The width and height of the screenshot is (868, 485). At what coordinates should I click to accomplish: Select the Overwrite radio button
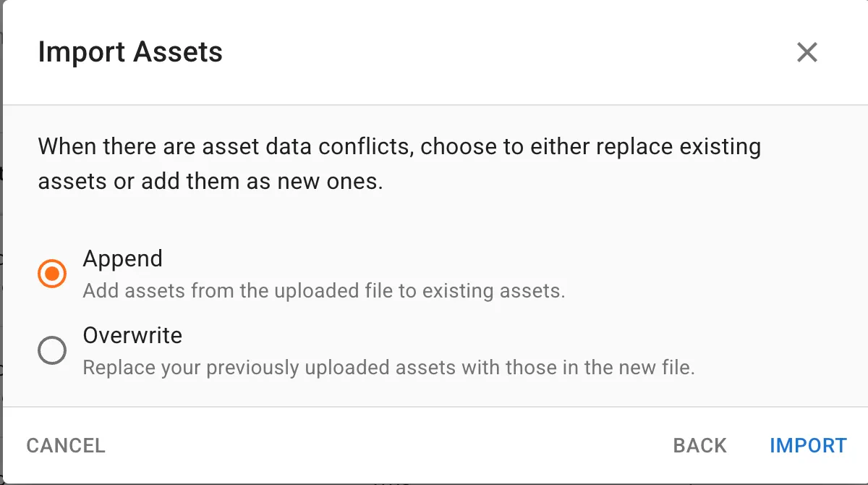point(52,351)
